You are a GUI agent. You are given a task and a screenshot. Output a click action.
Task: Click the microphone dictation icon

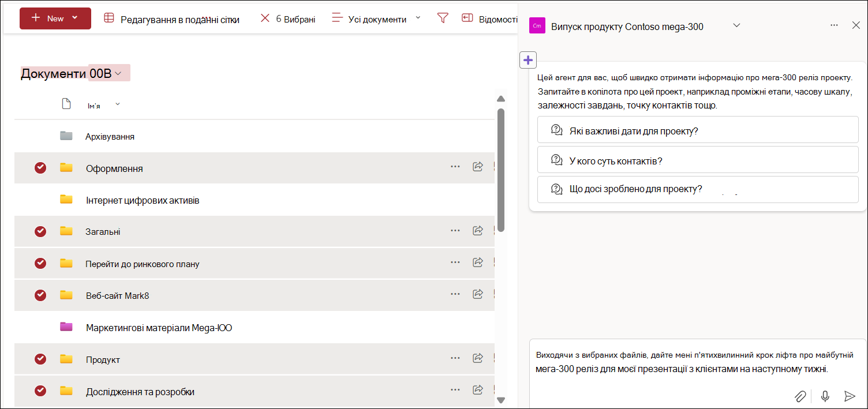pos(825,396)
